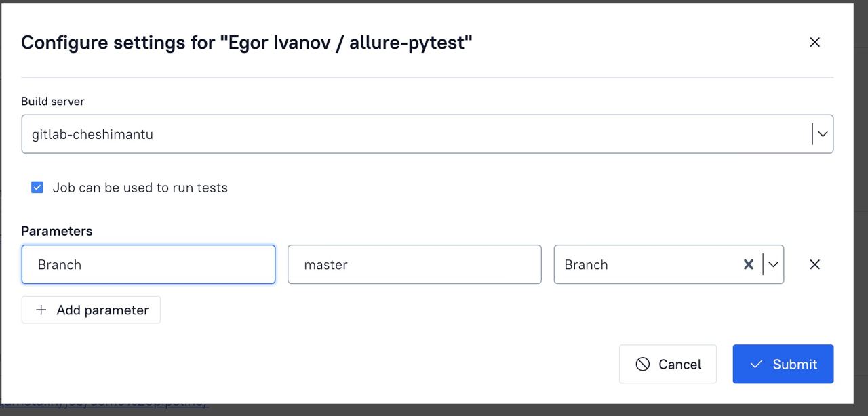This screenshot has height=416, width=868.
Task: Click the master value input field
Action: pos(414,264)
